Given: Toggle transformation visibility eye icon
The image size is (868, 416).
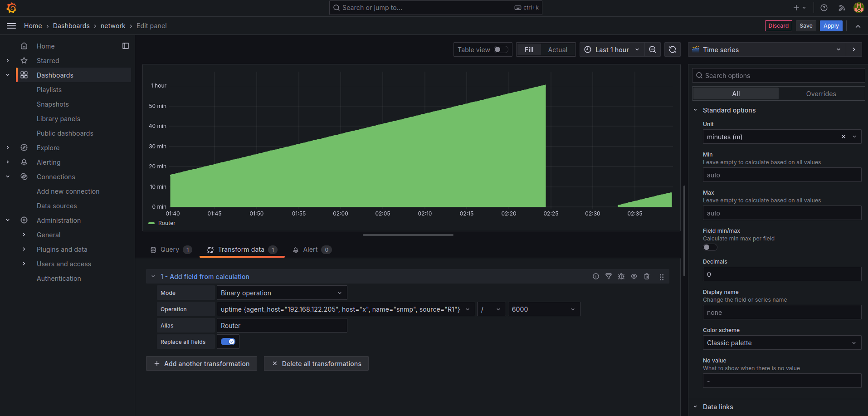Looking at the screenshot, I should pos(634,276).
